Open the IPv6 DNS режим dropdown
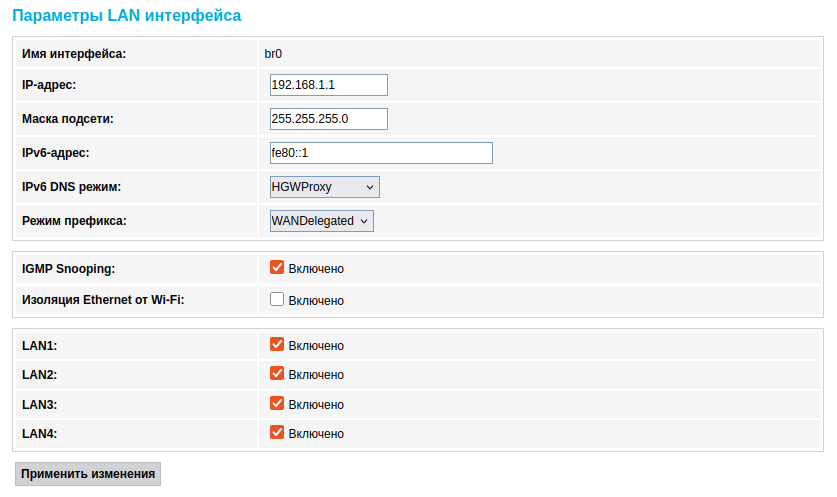837x497 pixels. [325, 187]
